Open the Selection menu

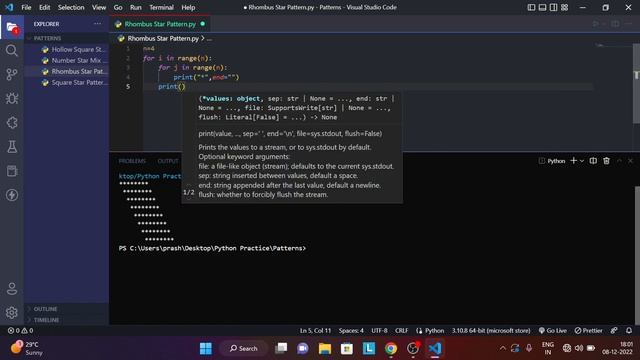(71, 7)
